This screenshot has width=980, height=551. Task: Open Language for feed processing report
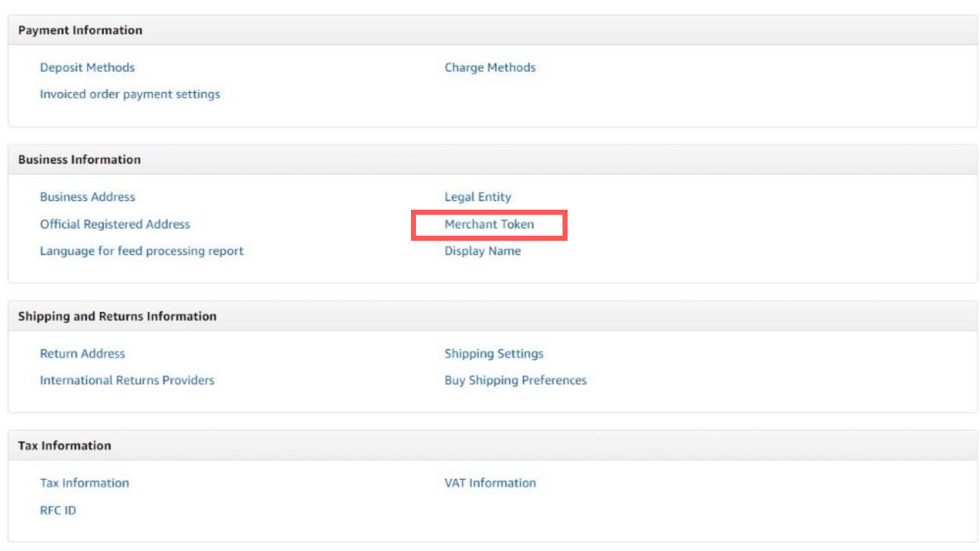point(141,251)
